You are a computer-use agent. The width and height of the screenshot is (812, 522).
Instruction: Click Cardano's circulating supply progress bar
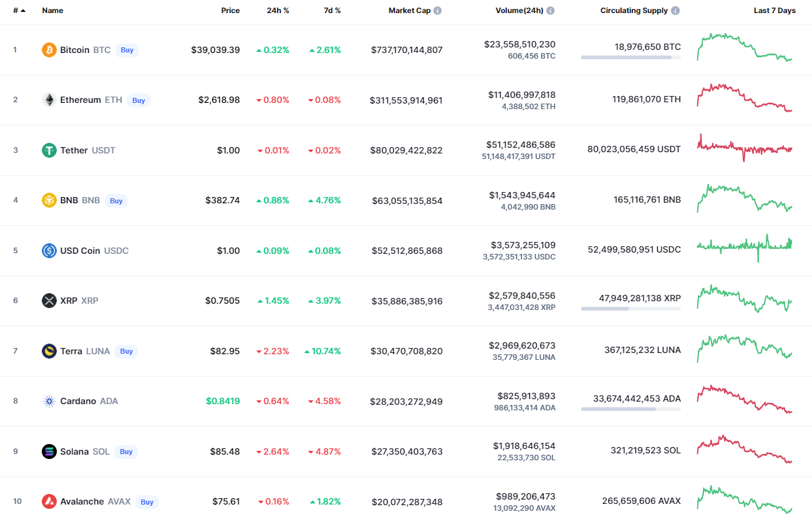(x=631, y=409)
